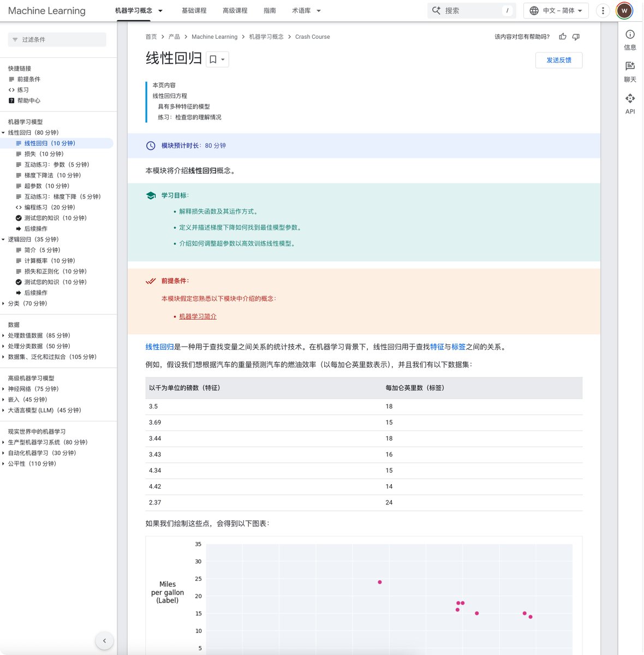644x655 pixels.
Task: Expand 大语言模型 (LLM) section
Action: pos(3,410)
